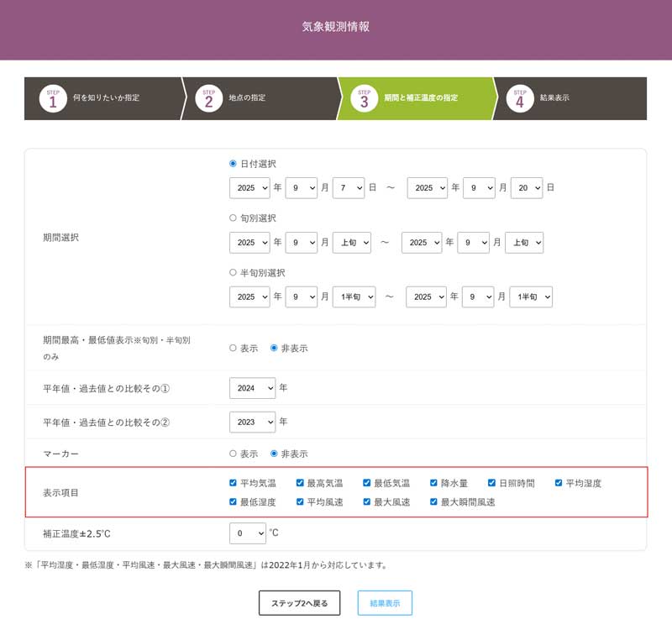Click the 結果表示 button
The height and width of the screenshot is (635, 672).
coord(385,603)
